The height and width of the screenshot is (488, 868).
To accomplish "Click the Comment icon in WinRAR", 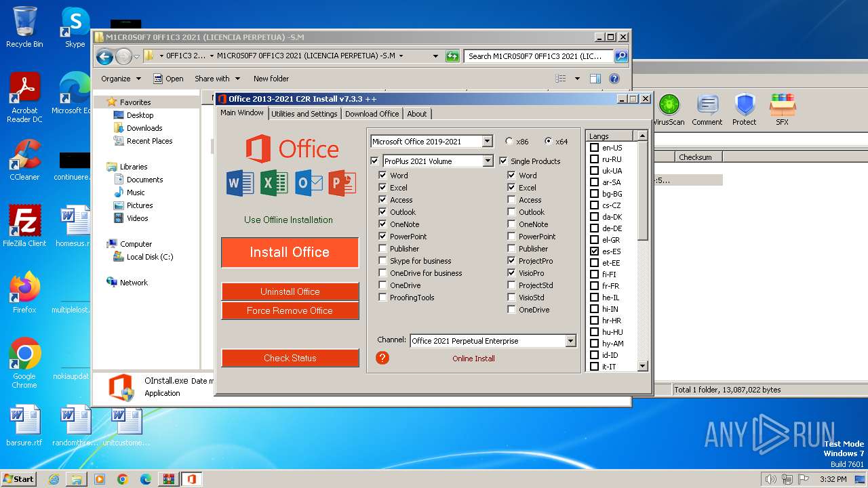I will pyautogui.click(x=707, y=110).
